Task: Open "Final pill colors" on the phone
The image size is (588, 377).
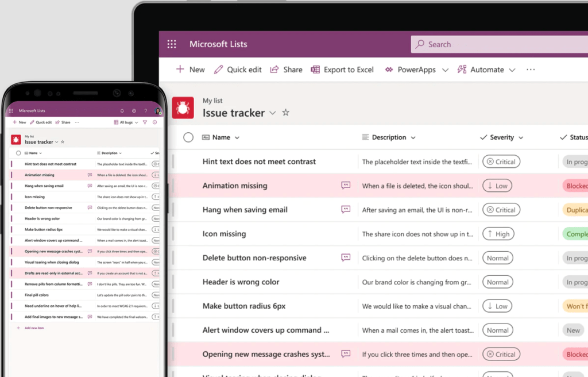Action: (x=37, y=295)
